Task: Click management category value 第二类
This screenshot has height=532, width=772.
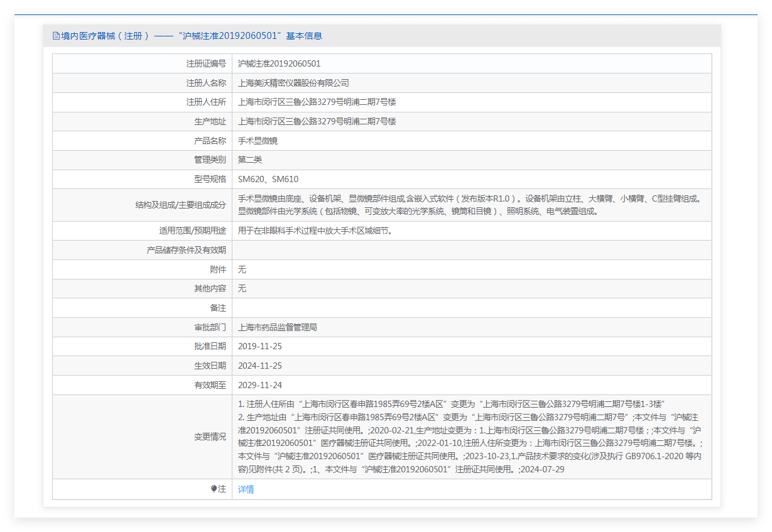Action: (x=250, y=160)
